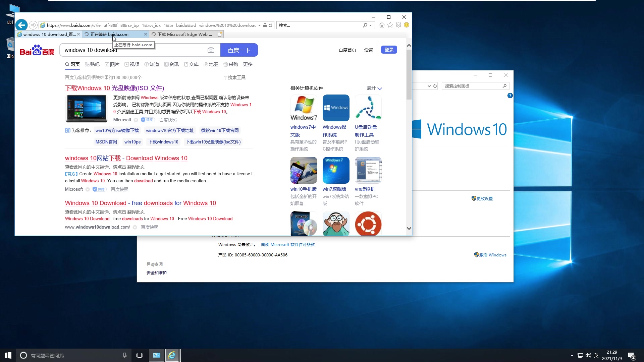This screenshot has height=362, width=644.
Task: Click 安全和维护 link in Control Panel
Action: click(156, 273)
